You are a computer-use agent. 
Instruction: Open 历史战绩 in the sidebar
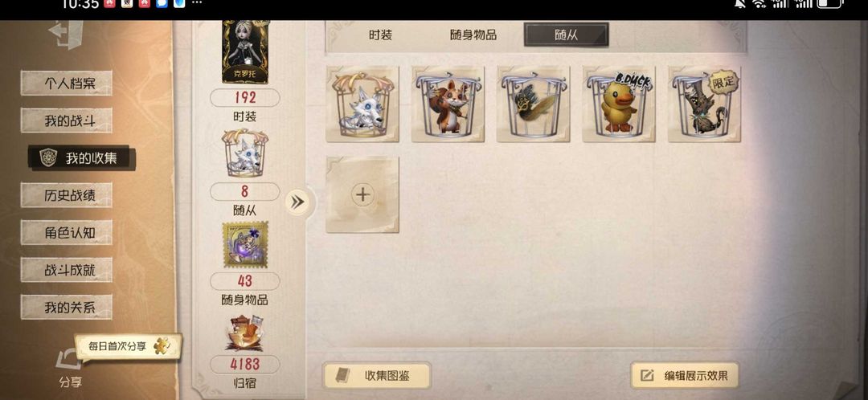pos(67,195)
